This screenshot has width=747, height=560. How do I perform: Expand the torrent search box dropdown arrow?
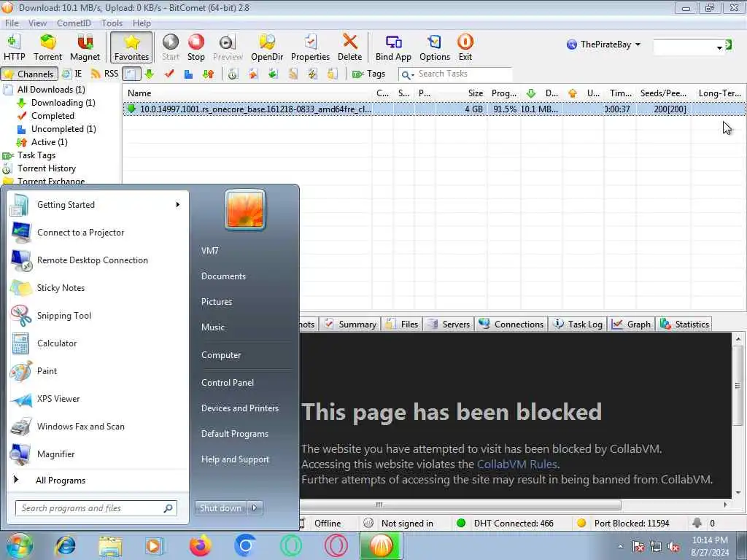click(719, 47)
